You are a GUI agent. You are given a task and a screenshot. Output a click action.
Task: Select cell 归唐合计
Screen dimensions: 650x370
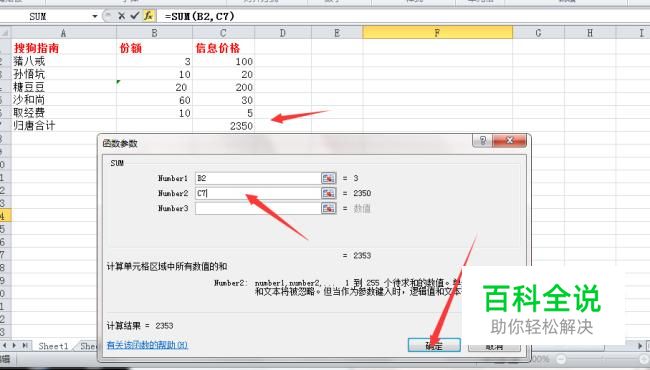coord(63,126)
